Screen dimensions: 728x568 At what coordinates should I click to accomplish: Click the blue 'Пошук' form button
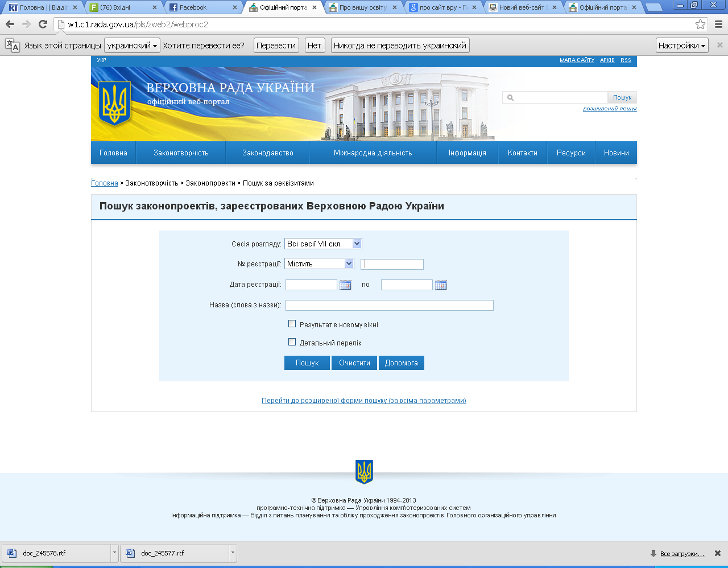coord(307,363)
